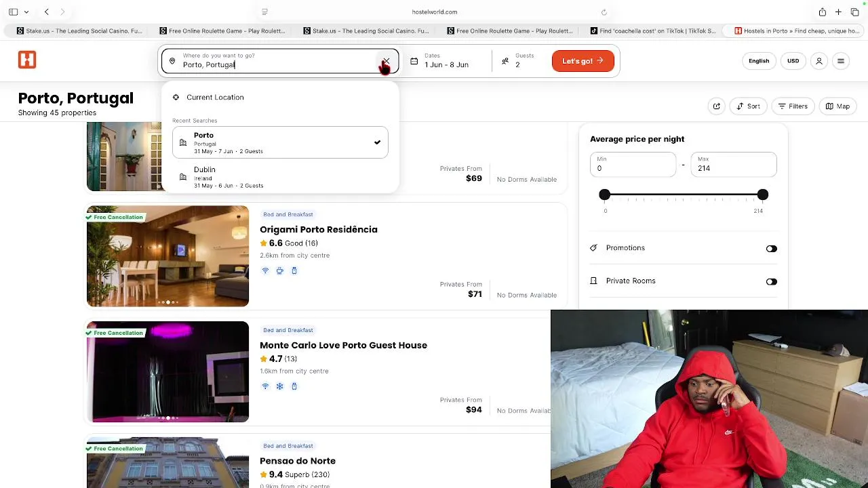
Task: Open the USD currency selector
Action: 793,61
